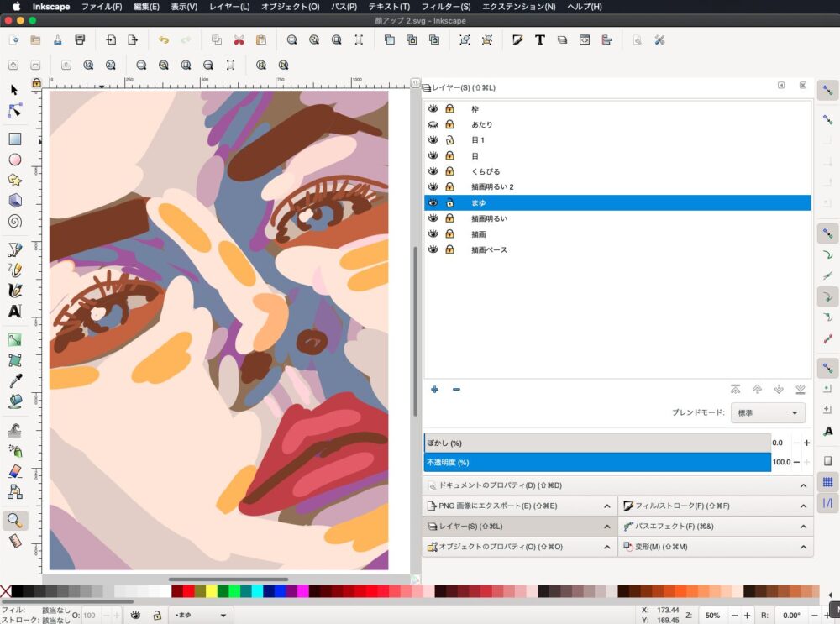Hide the くちびる layer
This screenshot has width=840, height=624.
[433, 171]
